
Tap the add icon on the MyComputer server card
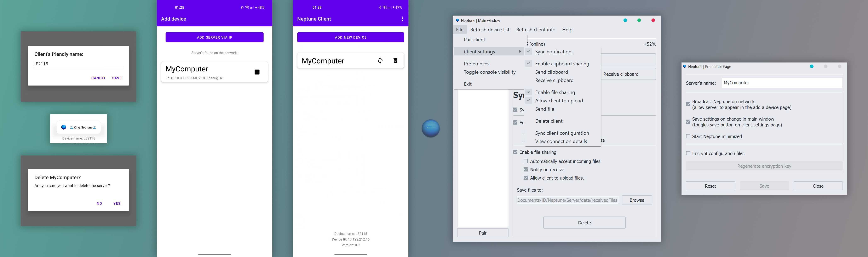coord(257,72)
